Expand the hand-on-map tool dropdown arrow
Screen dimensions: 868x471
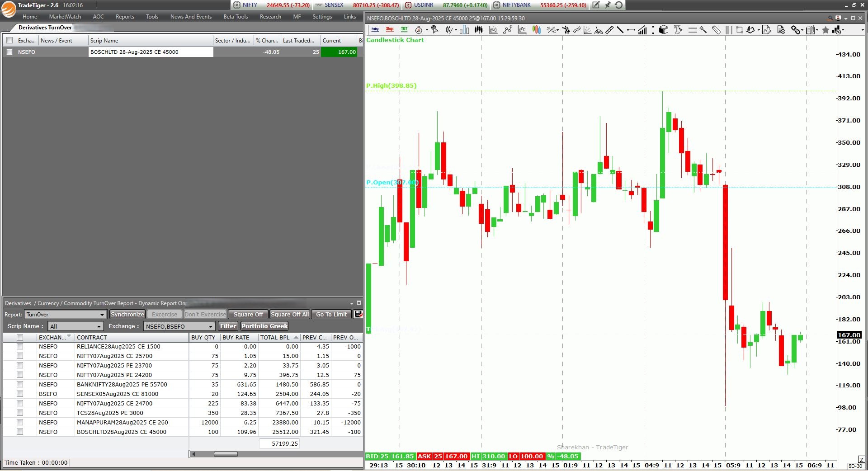click(759, 30)
